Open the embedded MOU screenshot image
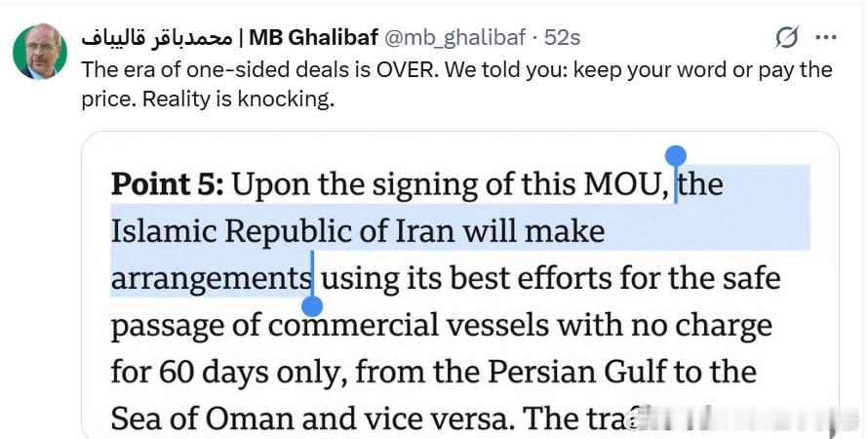The width and height of the screenshot is (868, 439). click(x=460, y=285)
